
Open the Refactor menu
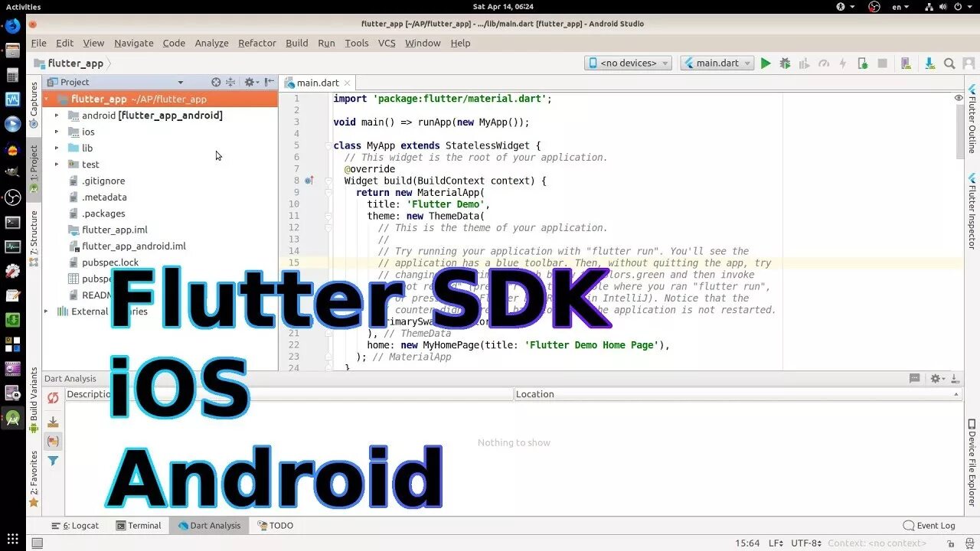256,43
